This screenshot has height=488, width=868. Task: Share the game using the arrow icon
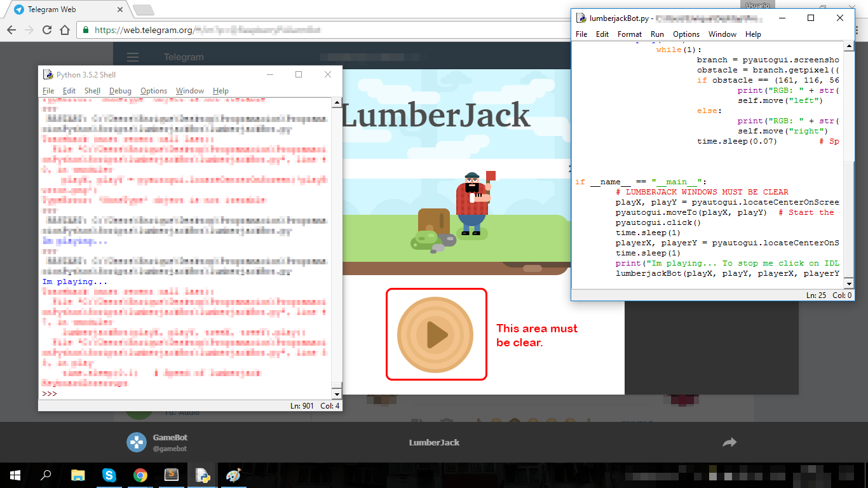coord(729,442)
